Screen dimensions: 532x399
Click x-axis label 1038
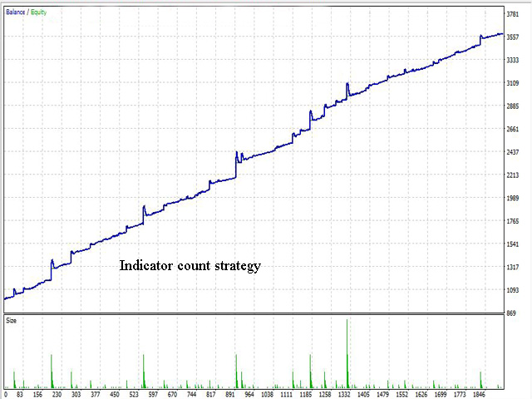tap(268, 394)
